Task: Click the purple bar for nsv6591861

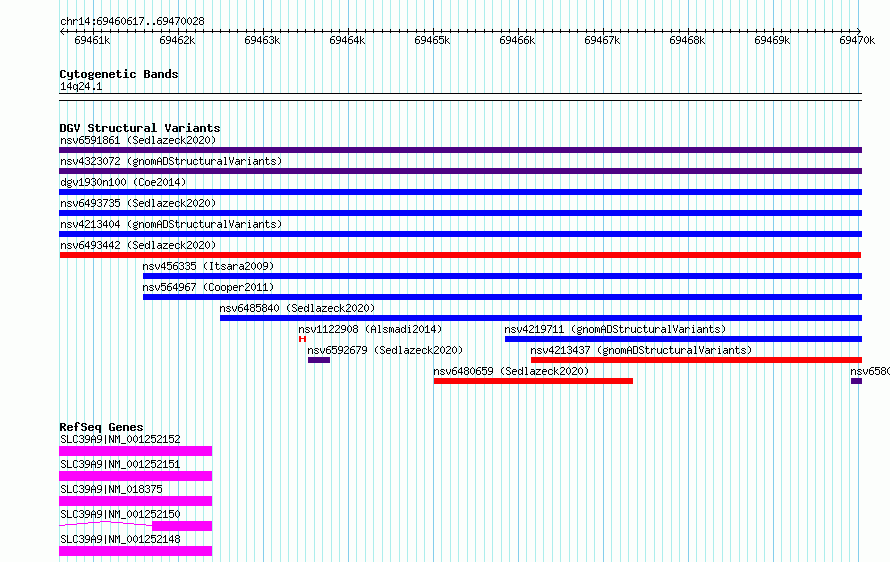Action: pyautogui.click(x=460, y=150)
